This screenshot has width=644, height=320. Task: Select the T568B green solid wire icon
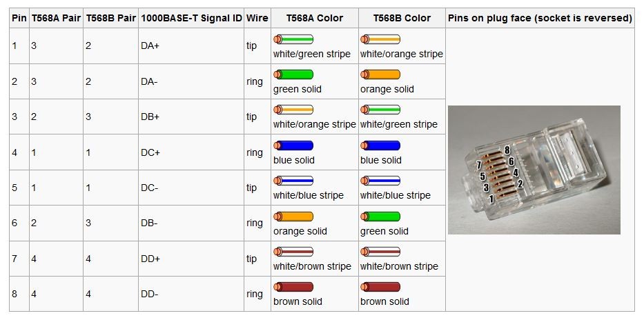coord(380,217)
